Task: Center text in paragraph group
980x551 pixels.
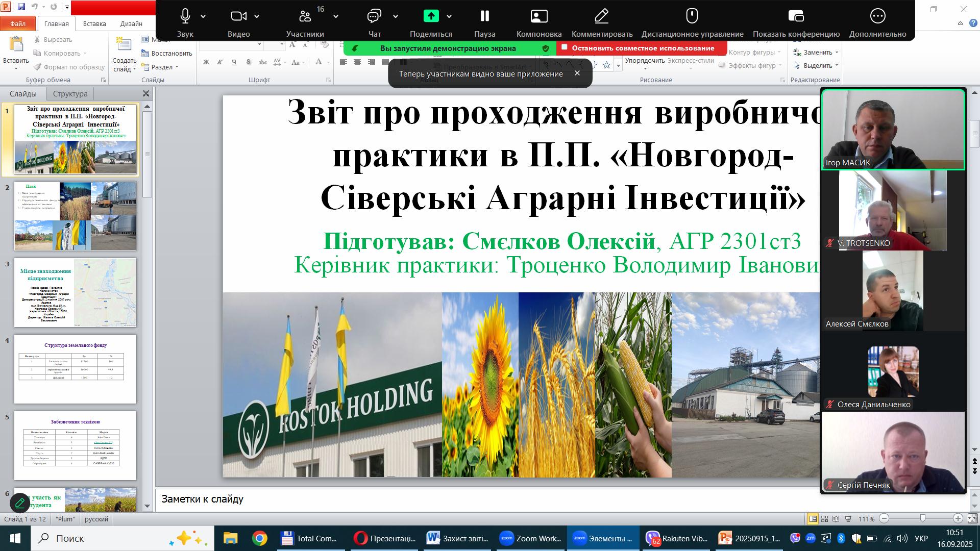Action: [x=357, y=62]
